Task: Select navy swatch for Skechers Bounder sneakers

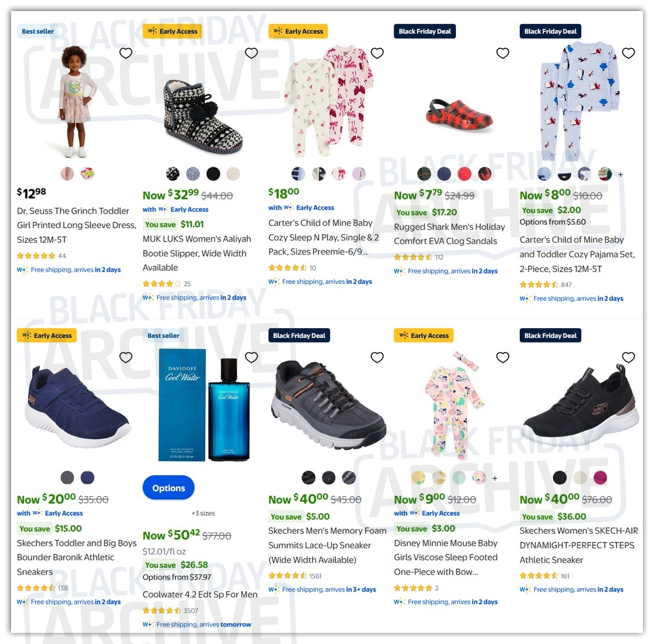Action: (x=87, y=478)
